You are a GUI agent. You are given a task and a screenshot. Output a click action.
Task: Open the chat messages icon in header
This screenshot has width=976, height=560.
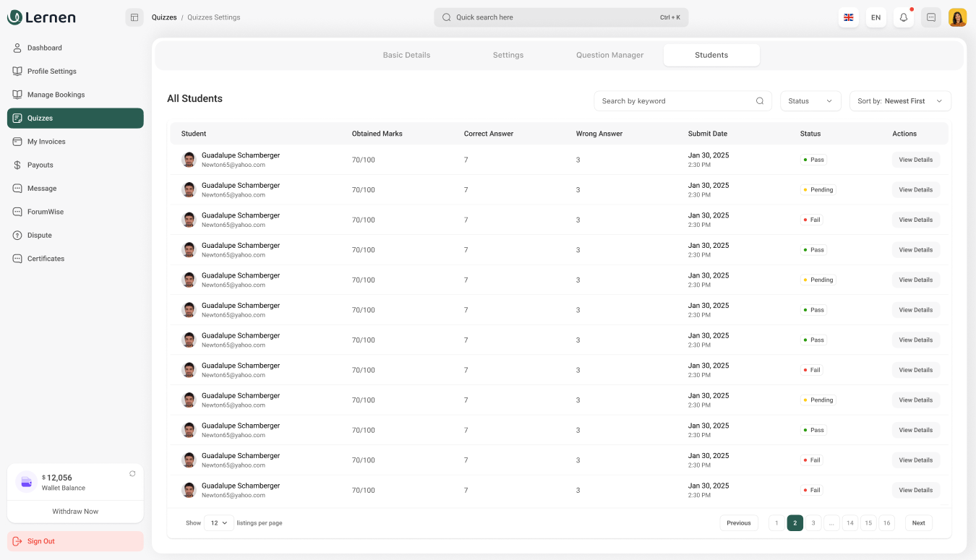click(930, 17)
